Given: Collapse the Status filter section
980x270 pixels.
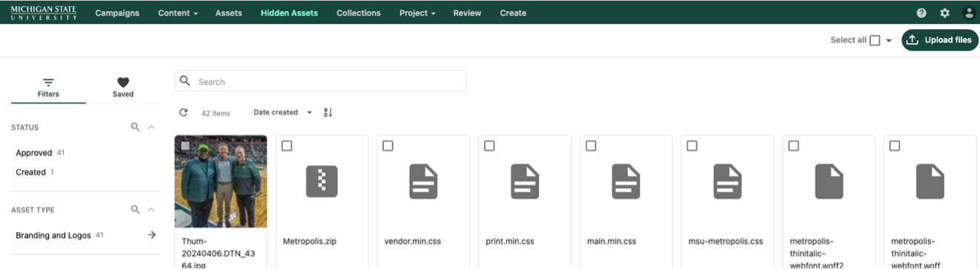Looking at the screenshot, I should click(151, 127).
